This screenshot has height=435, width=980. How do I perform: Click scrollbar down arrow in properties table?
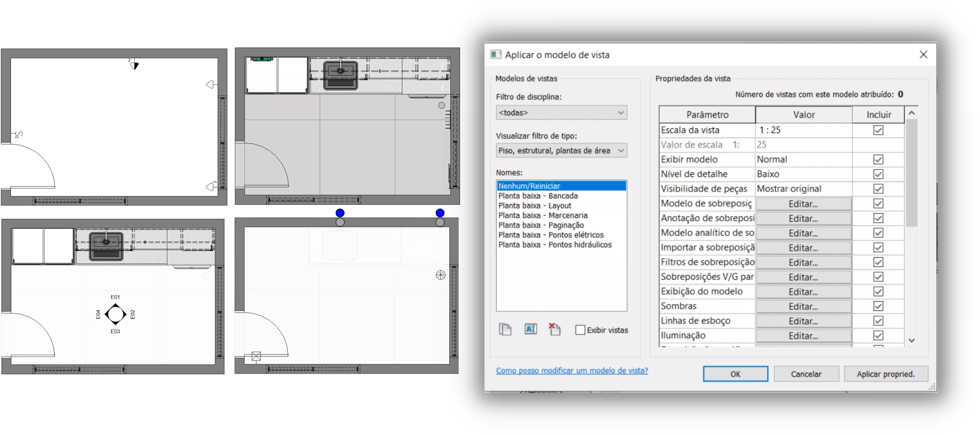(912, 340)
